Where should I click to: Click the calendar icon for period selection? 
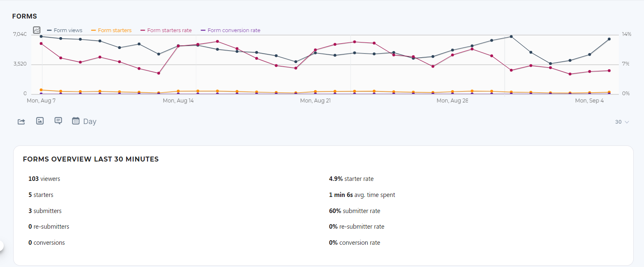(x=75, y=121)
